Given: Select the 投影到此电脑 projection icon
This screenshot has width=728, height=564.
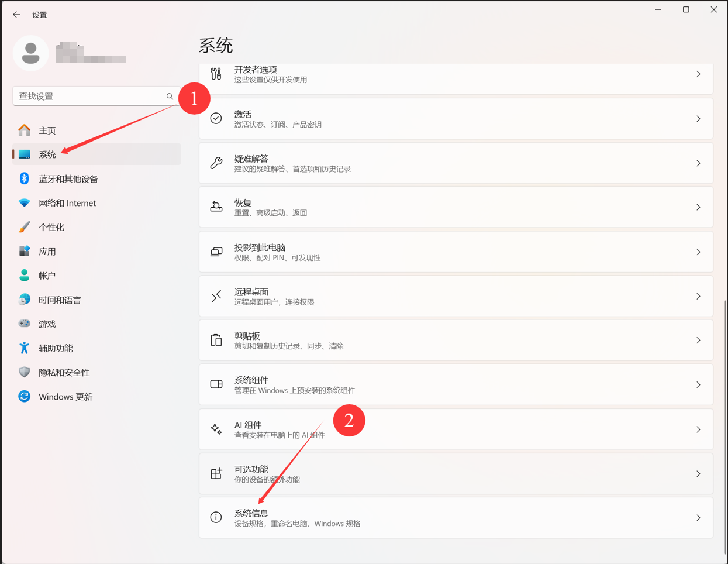Looking at the screenshot, I should click(216, 252).
